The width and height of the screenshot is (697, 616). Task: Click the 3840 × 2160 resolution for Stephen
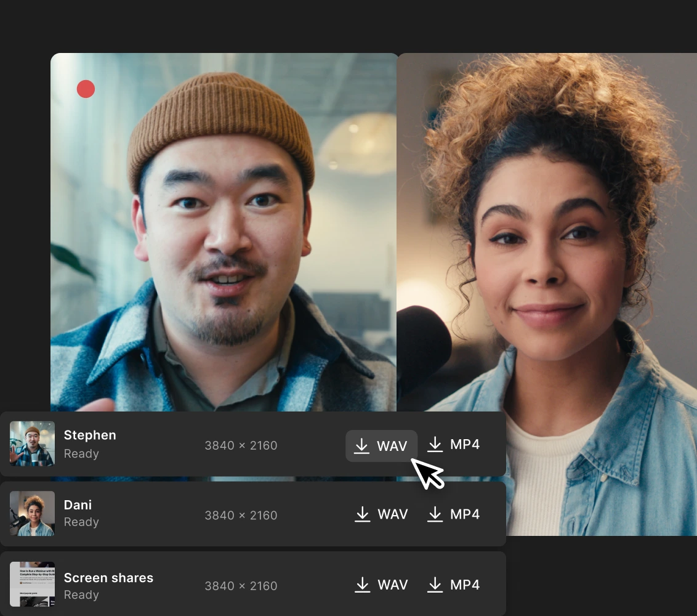coord(241,445)
